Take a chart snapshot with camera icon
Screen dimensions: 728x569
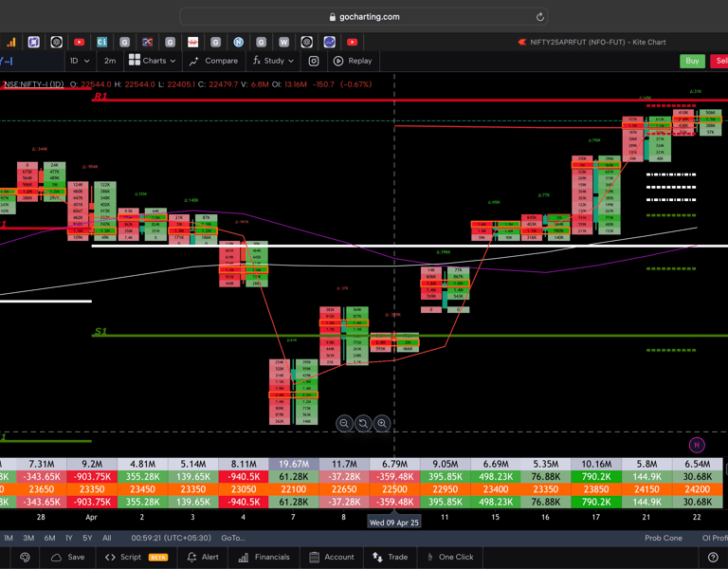[x=314, y=61]
